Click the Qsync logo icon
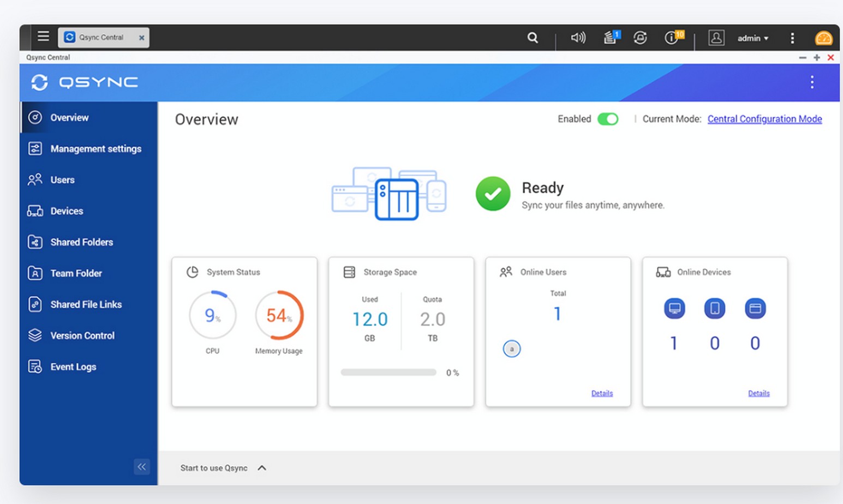Image resolution: width=843 pixels, height=504 pixels. (x=39, y=82)
